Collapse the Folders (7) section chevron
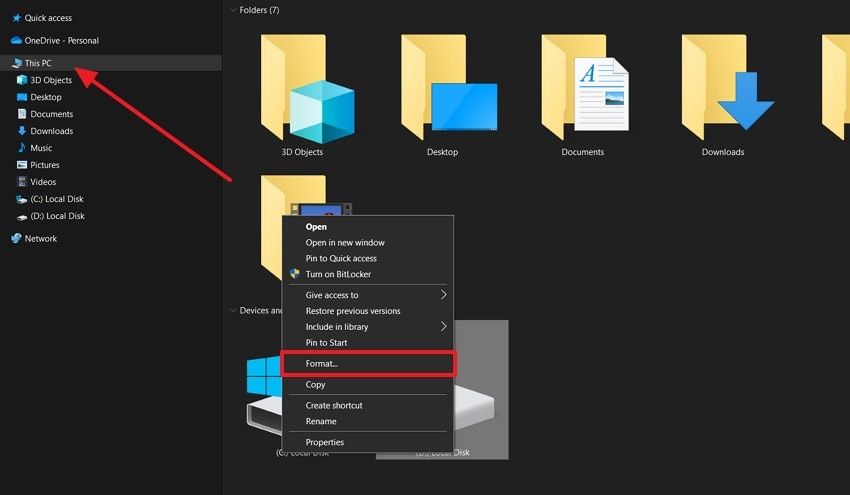This screenshot has width=850, height=495. [233, 10]
